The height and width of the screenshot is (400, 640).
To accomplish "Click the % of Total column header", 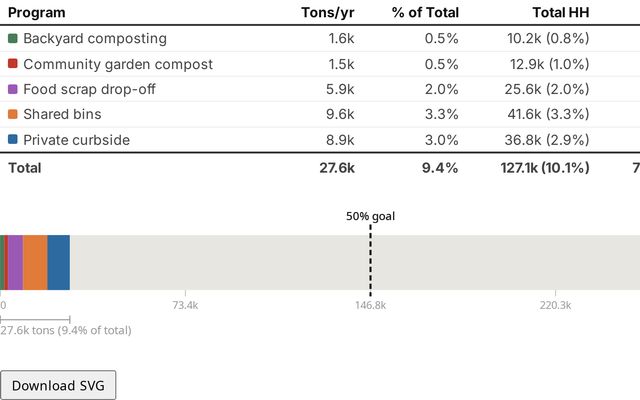I will point(424,13).
